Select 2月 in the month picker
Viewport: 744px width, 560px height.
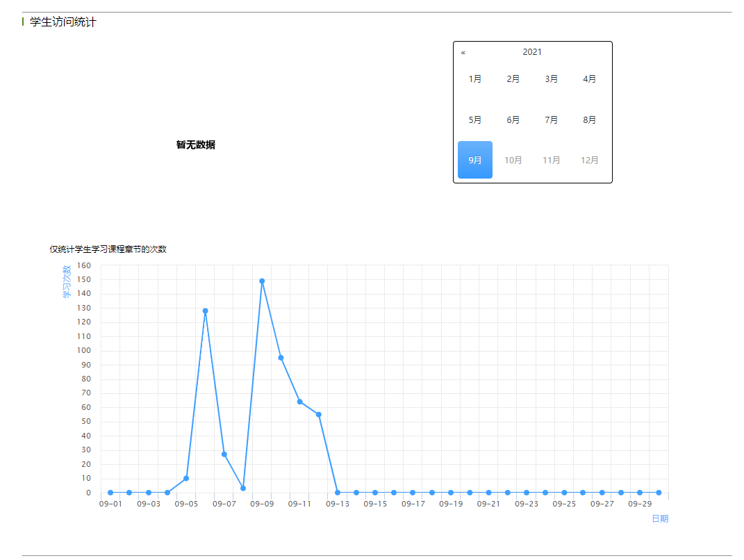(513, 79)
